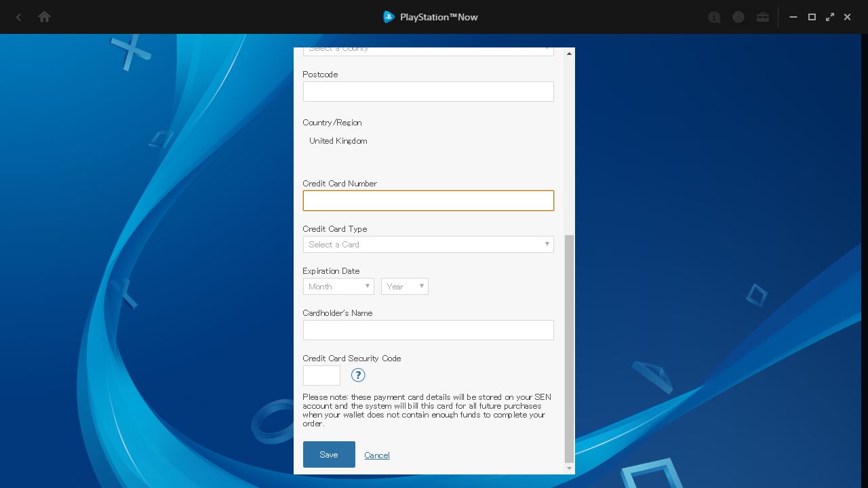Open the expiration Year dropdown
The height and width of the screenshot is (488, 868).
point(405,286)
